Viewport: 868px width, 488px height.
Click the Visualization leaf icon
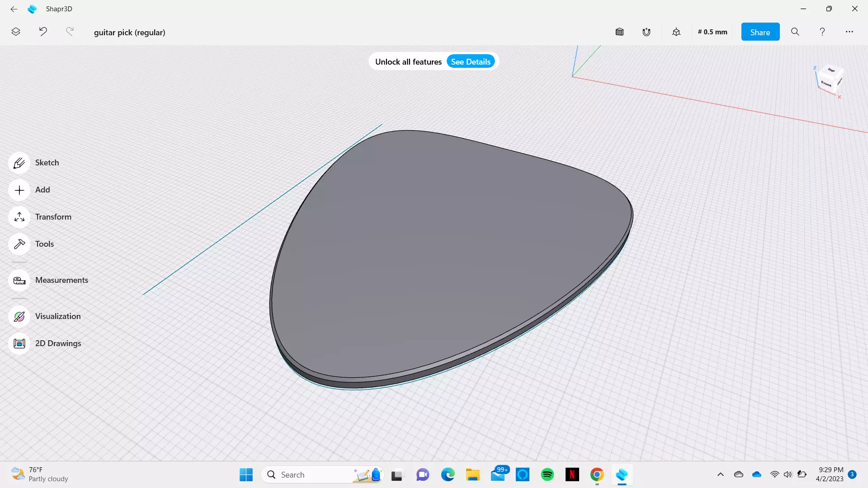pos(19,317)
